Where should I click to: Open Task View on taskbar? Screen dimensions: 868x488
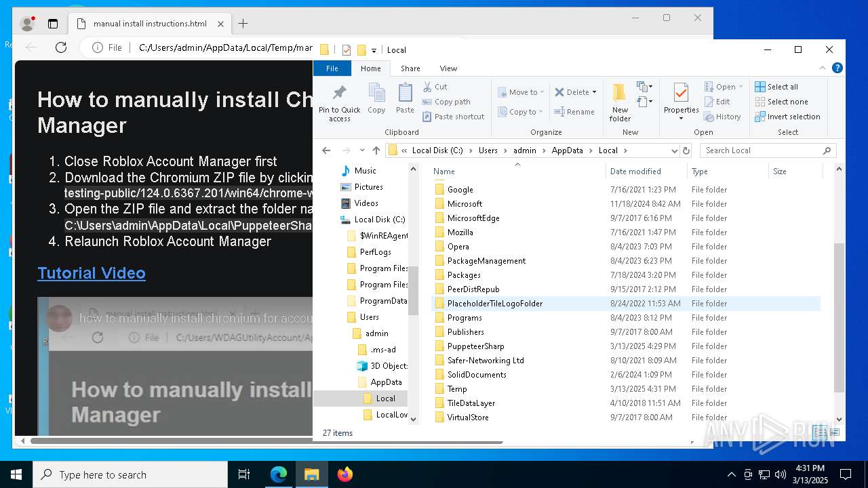(244, 474)
